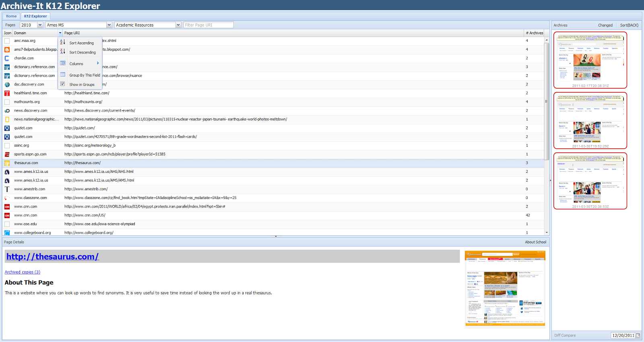Click the blank icon beside www.coe.edu
Image resolution: width=644 pixels, height=342 pixels.
tap(7, 224)
